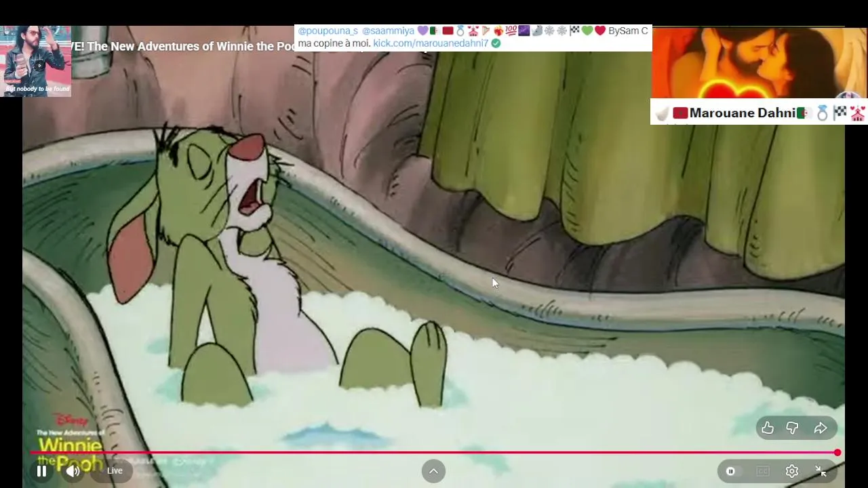Click the red progress bar scrubber handle
This screenshot has width=868, height=488.
point(837,452)
